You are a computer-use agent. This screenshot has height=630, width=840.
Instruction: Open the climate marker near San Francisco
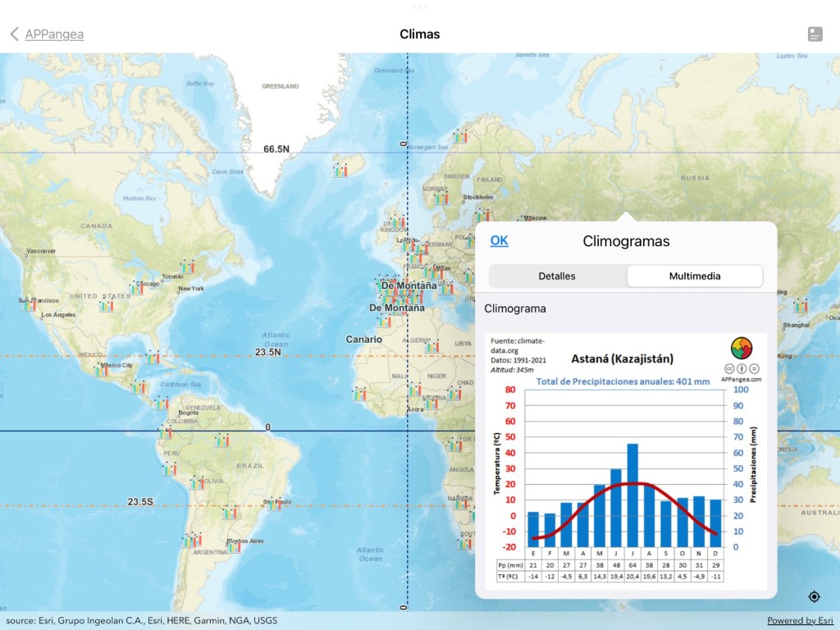click(30, 304)
